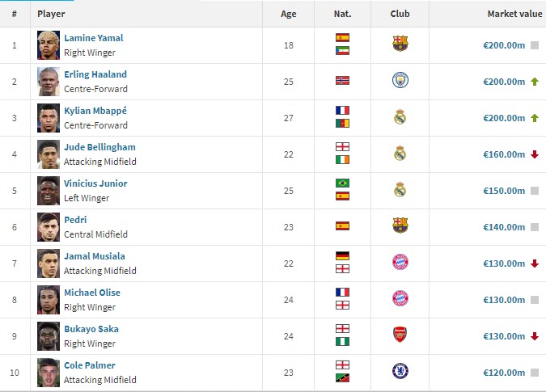Viewport: 546px width, 392px height.
Task: Sort by the Club column header
Action: point(400,14)
